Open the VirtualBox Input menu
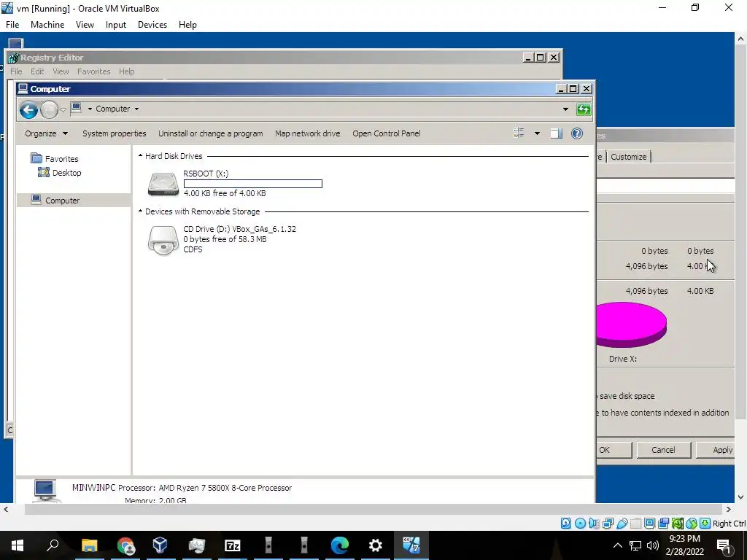This screenshot has width=747, height=560. click(116, 25)
